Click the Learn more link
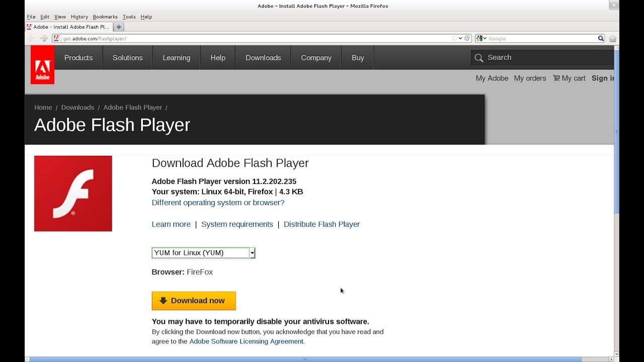Viewport: 644px width, 362px height. (x=171, y=224)
